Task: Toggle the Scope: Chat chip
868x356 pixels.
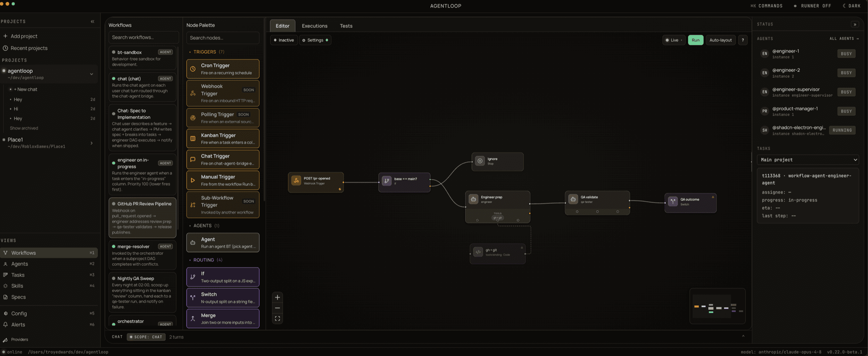Action: tap(146, 337)
